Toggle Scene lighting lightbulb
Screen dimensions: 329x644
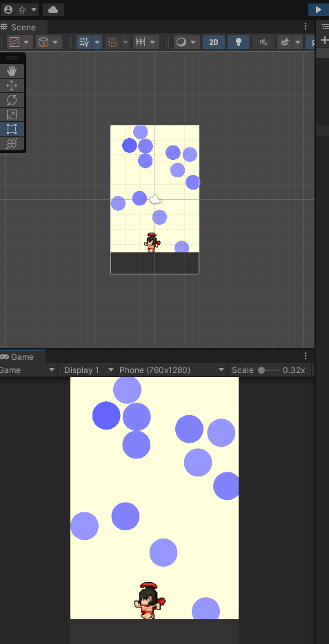(x=238, y=42)
